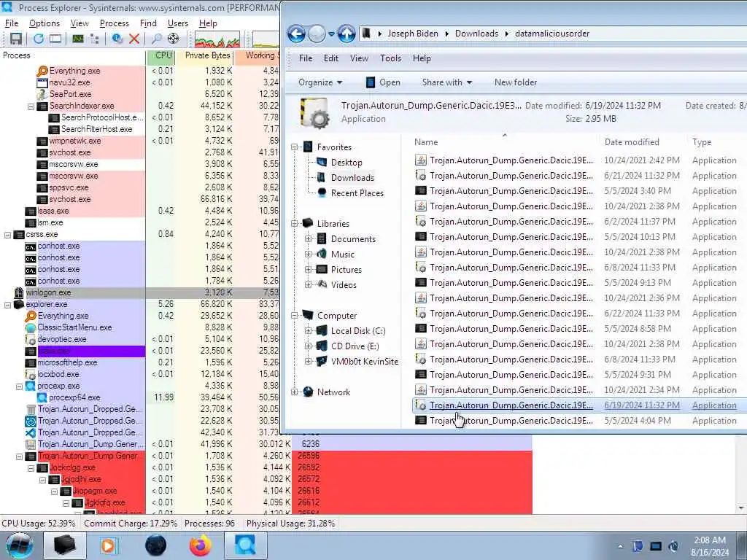
Task: Collapse the explorer.exe process tree
Action: [x=7, y=305]
